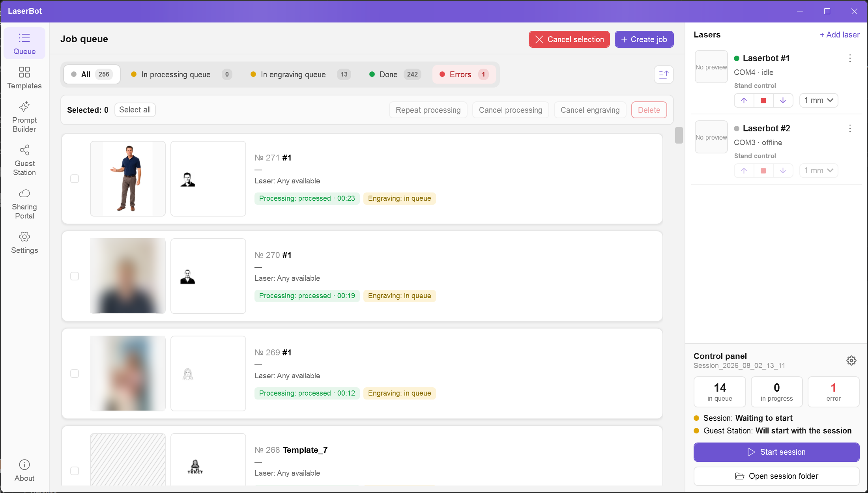Click Cancel engraving button
This screenshot has height=493, width=868.
590,110
